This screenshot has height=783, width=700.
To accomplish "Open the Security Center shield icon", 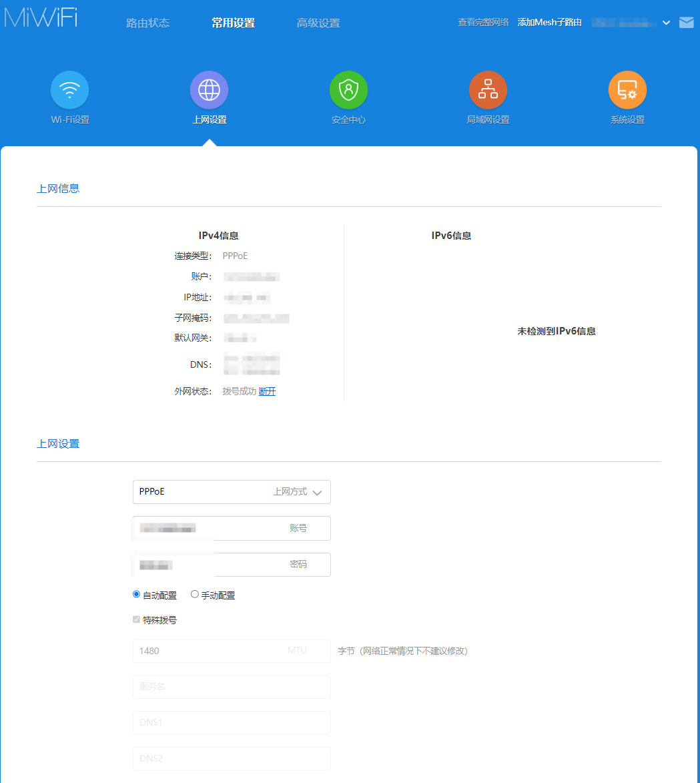I will pos(348,90).
